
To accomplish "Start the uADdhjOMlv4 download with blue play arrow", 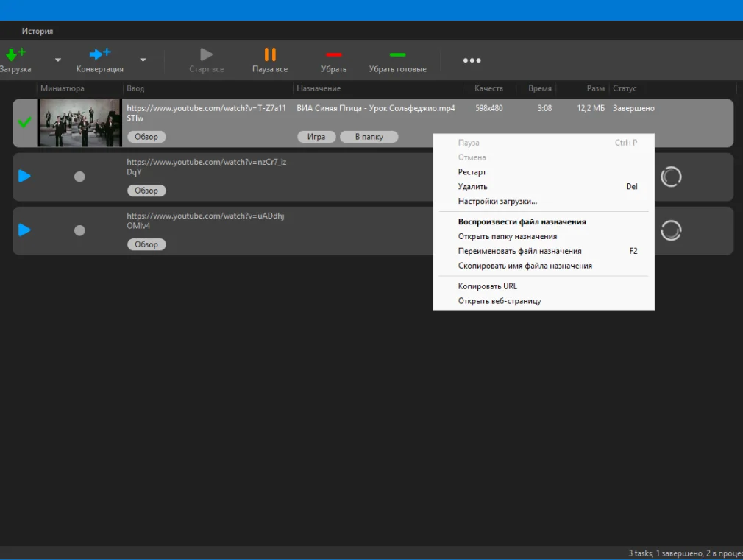I will [x=24, y=230].
